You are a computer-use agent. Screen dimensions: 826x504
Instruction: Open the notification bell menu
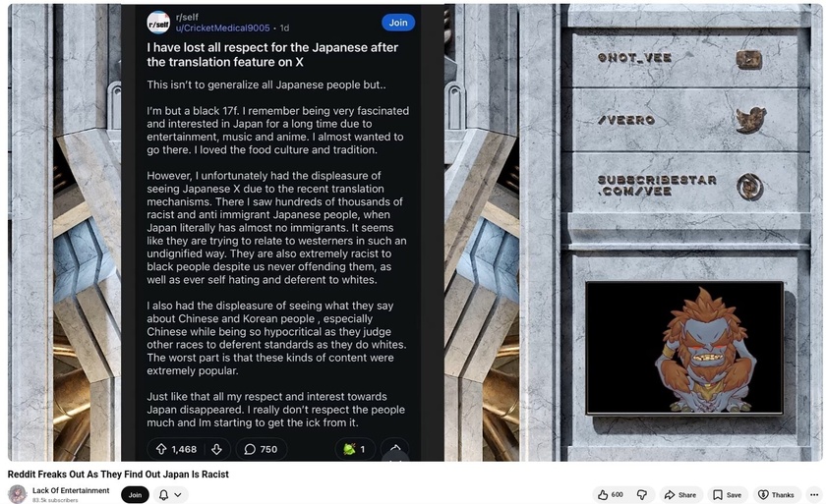pyautogui.click(x=164, y=495)
